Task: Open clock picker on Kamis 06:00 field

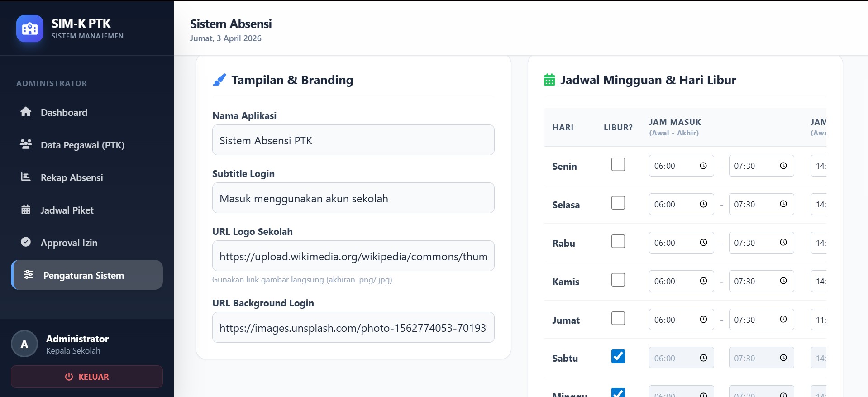Action: tap(703, 281)
